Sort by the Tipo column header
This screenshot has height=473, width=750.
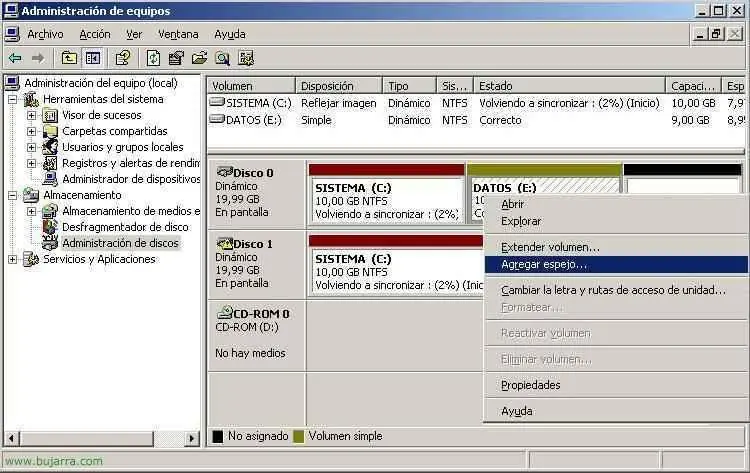pyautogui.click(x=409, y=86)
